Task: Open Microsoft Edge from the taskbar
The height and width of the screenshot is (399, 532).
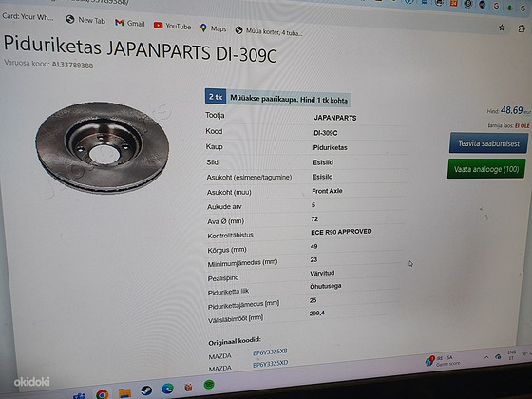Action: [167, 389]
